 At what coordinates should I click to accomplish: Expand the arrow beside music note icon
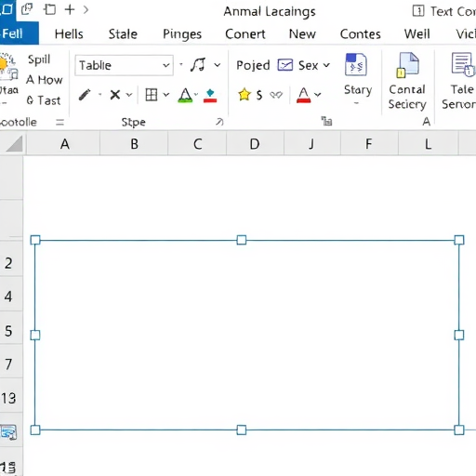[x=218, y=65]
